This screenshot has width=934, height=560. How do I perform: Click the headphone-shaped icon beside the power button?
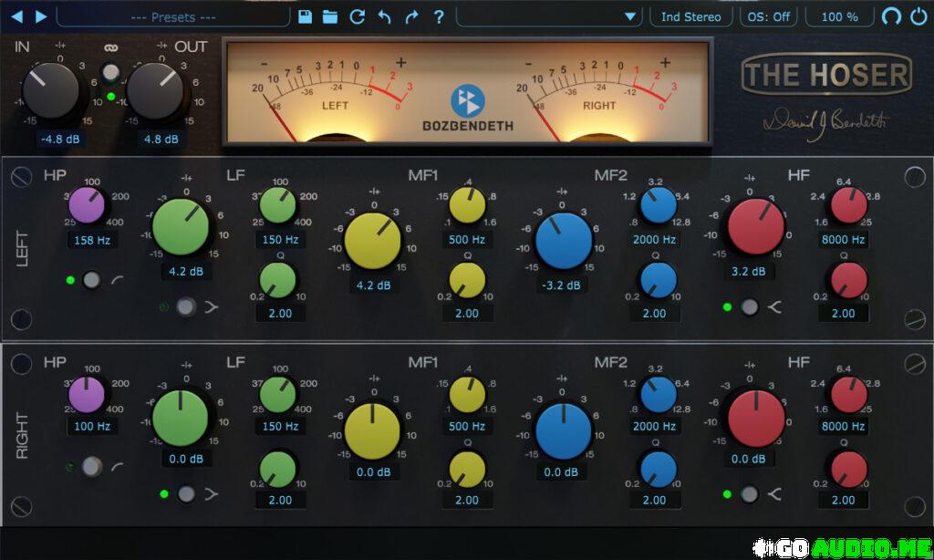pyautogui.click(x=891, y=16)
